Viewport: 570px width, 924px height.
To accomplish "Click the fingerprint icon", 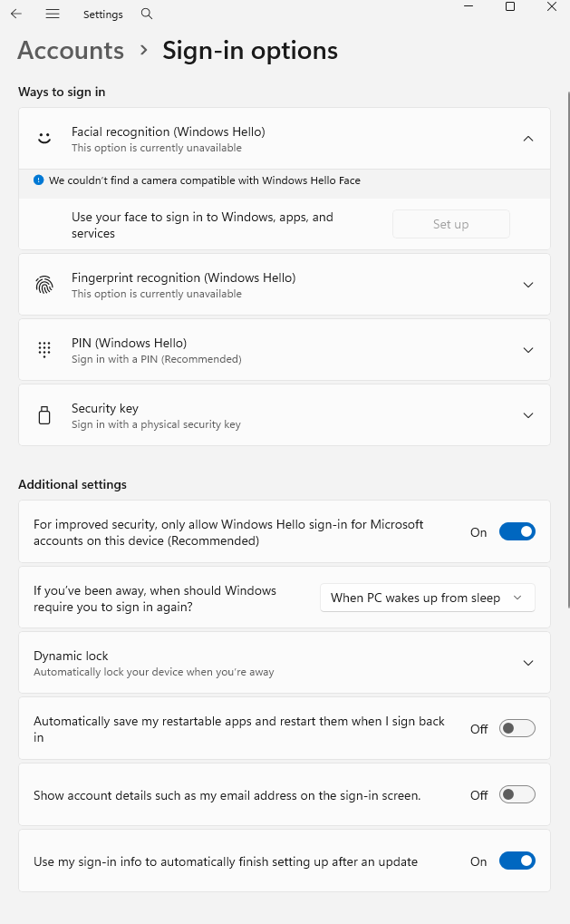I will click(x=44, y=285).
